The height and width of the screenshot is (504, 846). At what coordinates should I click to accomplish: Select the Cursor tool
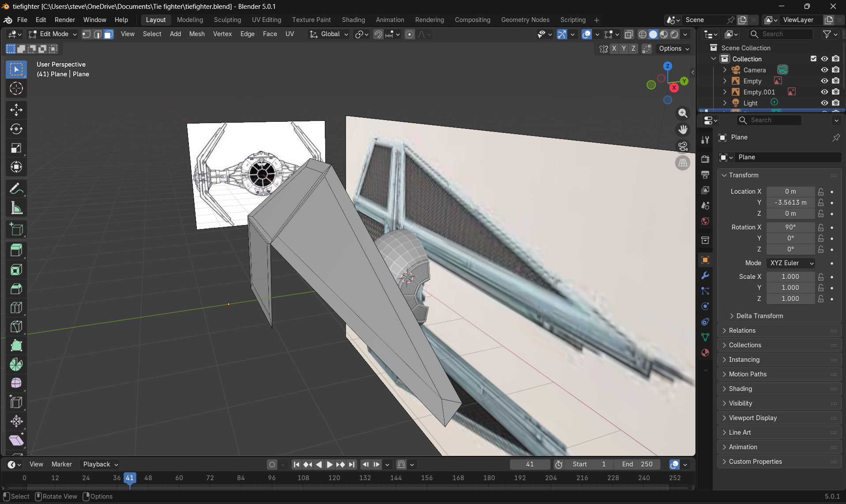pos(16,89)
